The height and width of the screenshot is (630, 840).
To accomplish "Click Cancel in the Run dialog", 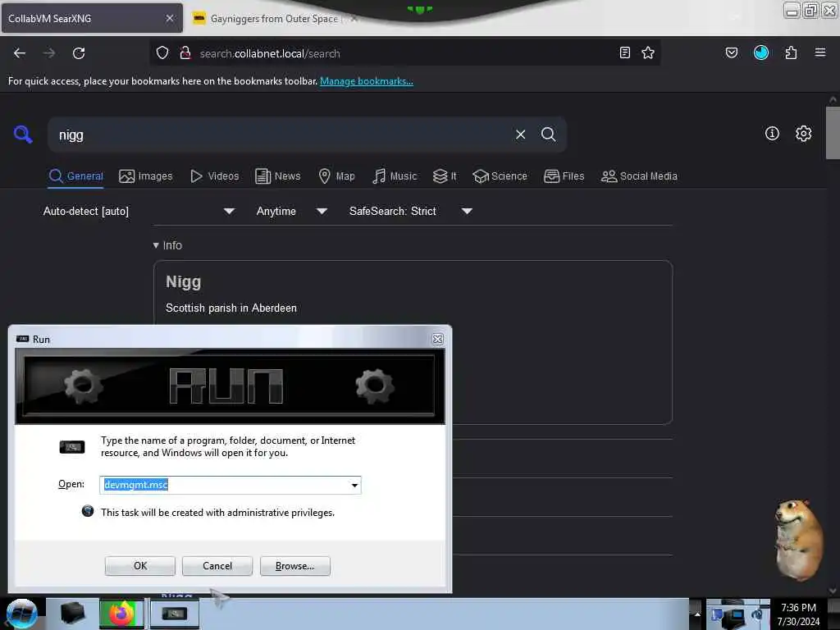I will (x=217, y=566).
